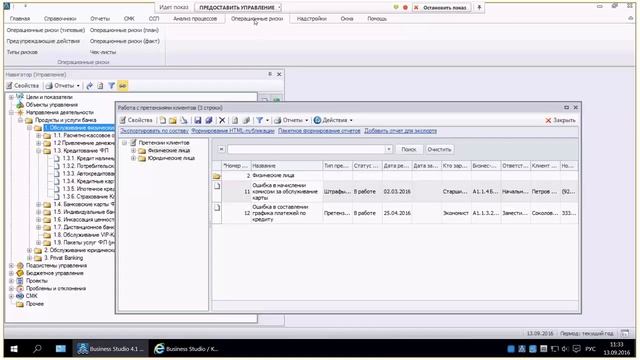Click the document icon of row 12
The image size is (640, 360).
tap(217, 207)
